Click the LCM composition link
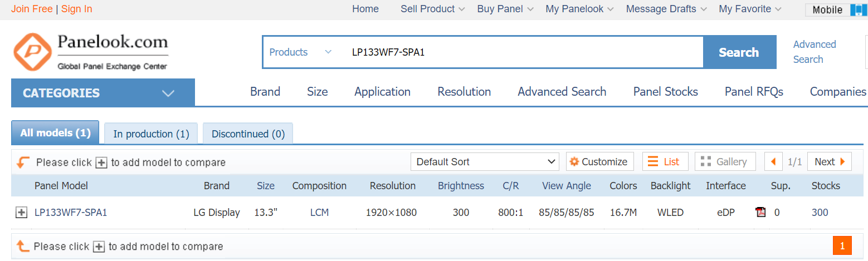 click(320, 212)
